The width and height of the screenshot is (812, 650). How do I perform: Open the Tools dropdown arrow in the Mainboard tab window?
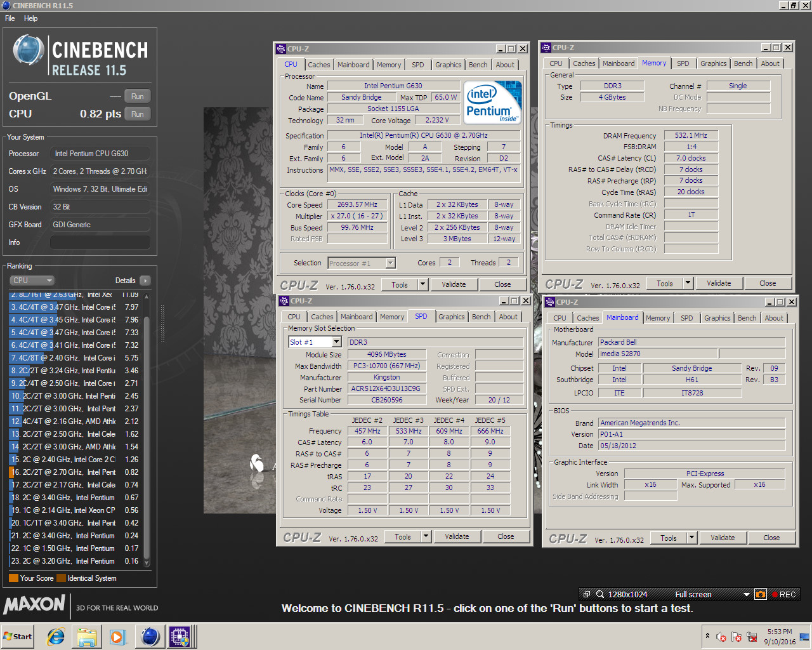click(x=692, y=538)
